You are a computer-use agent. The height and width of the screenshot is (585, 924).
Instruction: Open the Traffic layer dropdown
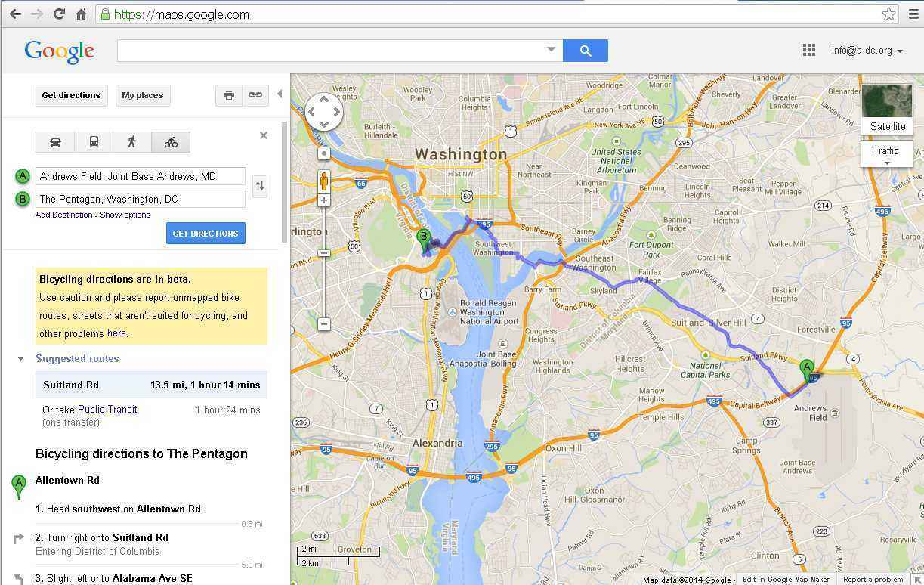point(886,155)
